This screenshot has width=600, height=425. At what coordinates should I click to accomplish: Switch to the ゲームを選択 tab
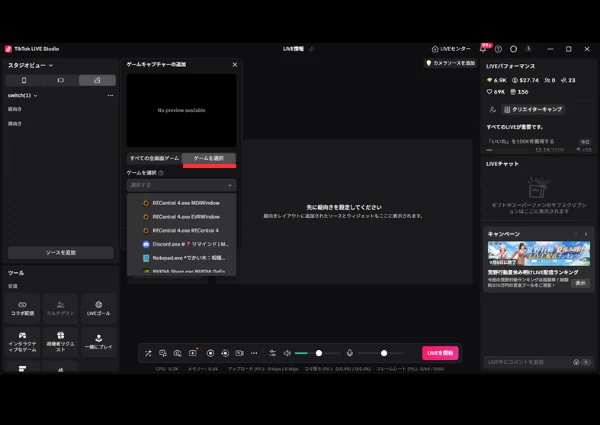coord(209,158)
